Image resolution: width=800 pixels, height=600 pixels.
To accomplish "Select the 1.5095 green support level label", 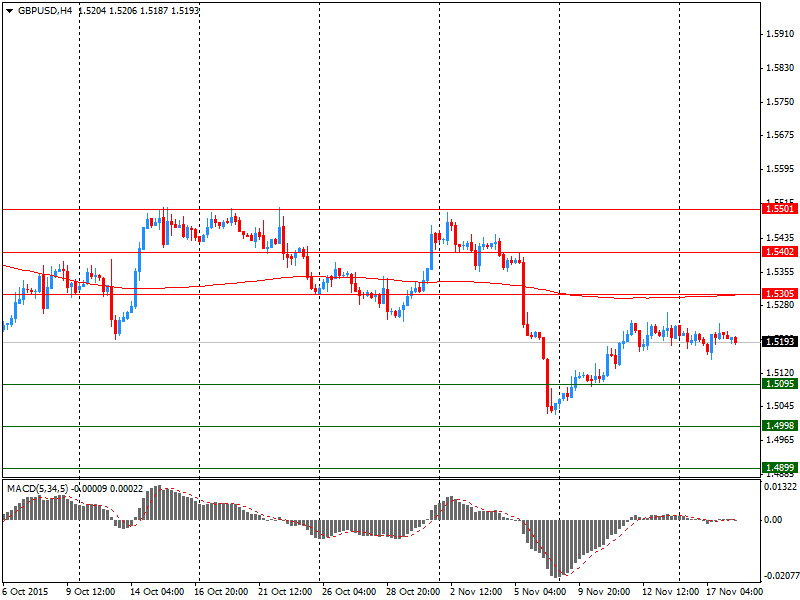I will pos(780,384).
